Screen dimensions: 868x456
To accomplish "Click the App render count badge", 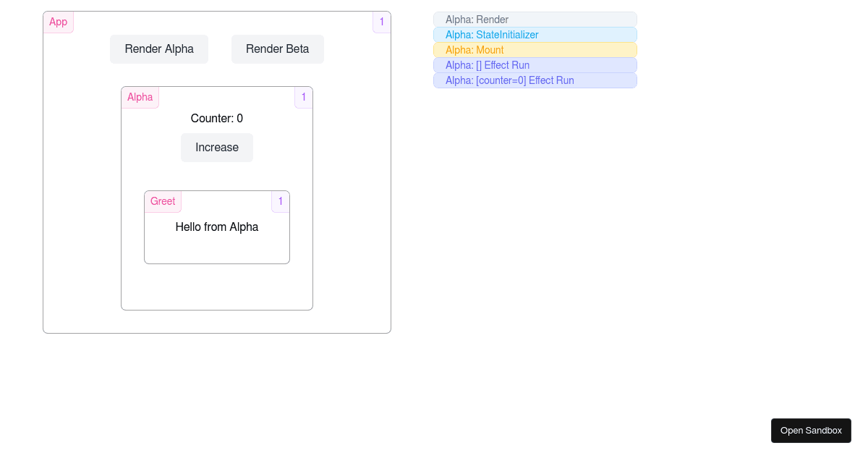I will coord(382,22).
